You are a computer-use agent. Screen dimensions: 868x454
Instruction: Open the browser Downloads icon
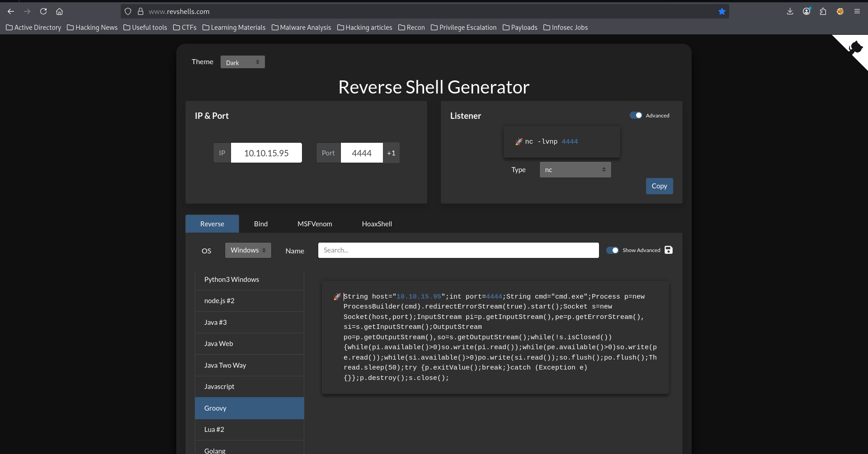click(x=790, y=11)
